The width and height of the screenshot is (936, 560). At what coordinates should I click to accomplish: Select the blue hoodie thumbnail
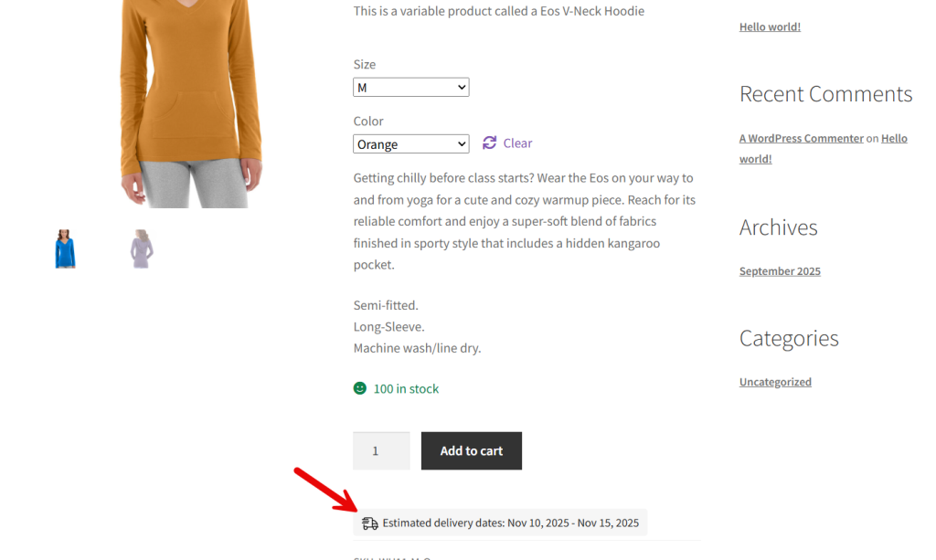64,248
